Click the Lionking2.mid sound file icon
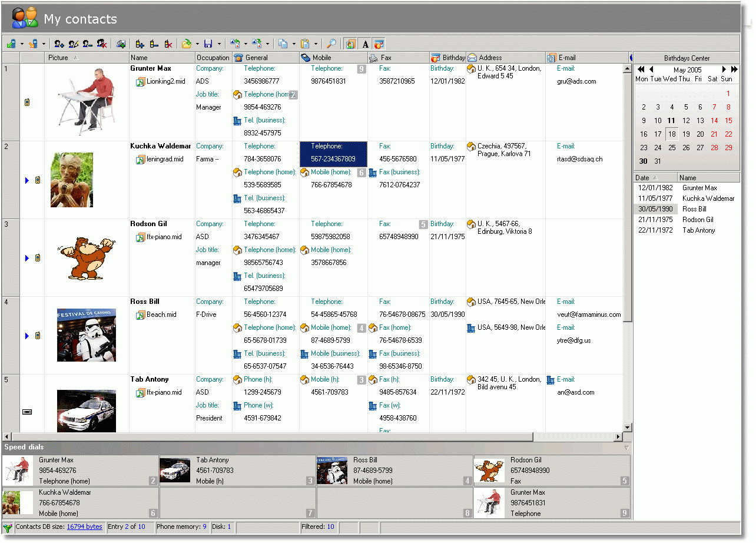Screen dimensions: 756x543 [x=141, y=82]
